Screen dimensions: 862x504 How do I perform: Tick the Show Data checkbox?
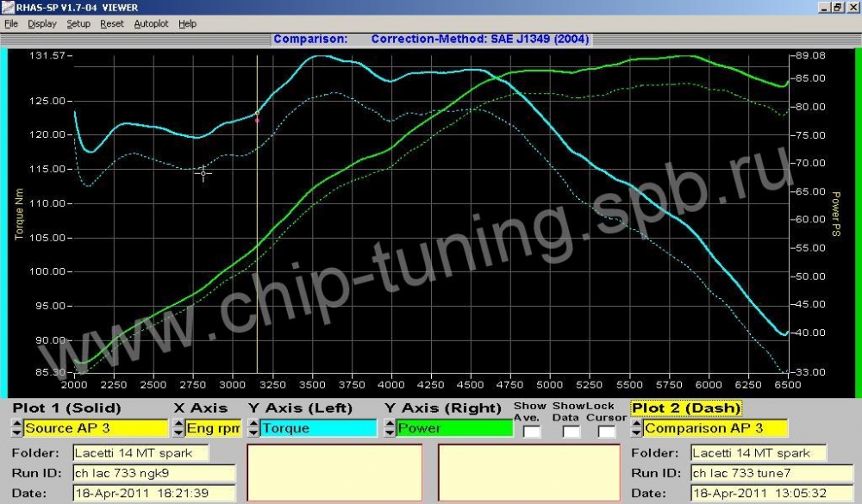click(x=571, y=431)
